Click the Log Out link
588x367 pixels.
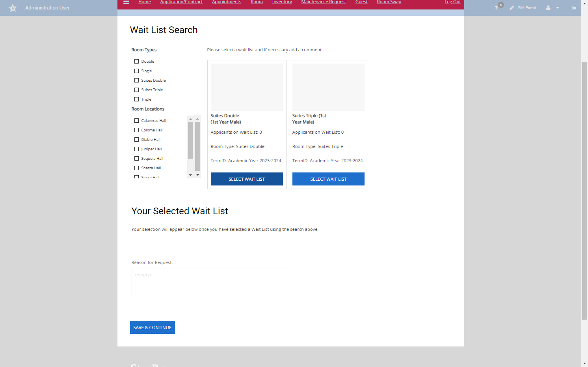coord(452,2)
